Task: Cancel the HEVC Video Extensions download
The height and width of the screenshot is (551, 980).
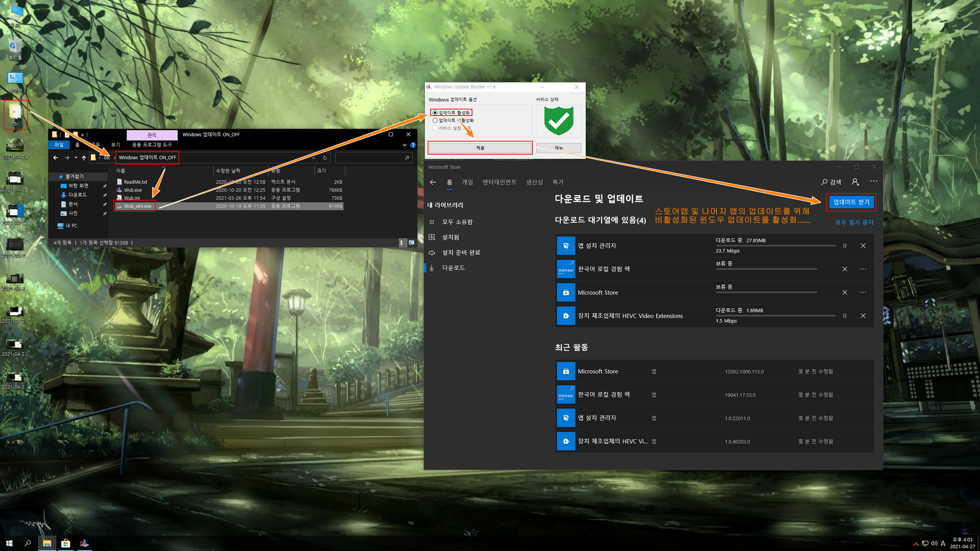Action: 863,316
